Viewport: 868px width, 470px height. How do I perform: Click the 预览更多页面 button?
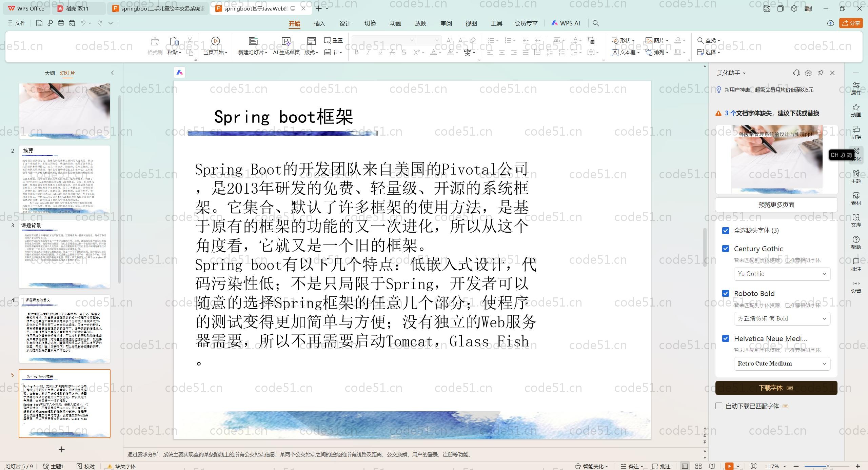click(x=776, y=205)
